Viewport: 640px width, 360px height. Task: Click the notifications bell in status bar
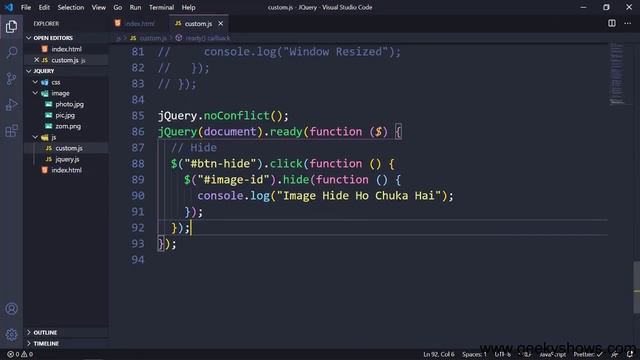point(630,354)
